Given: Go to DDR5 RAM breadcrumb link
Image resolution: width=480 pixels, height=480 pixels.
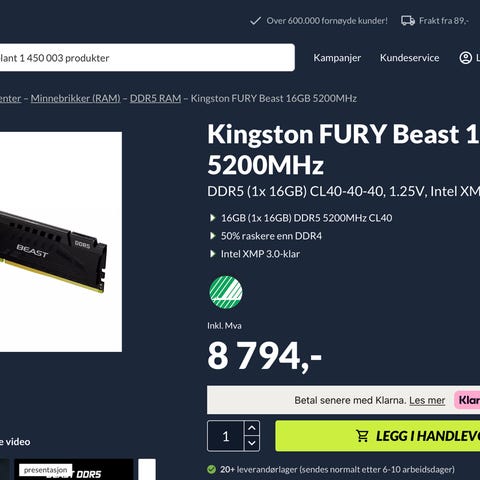Looking at the screenshot, I should (155, 98).
